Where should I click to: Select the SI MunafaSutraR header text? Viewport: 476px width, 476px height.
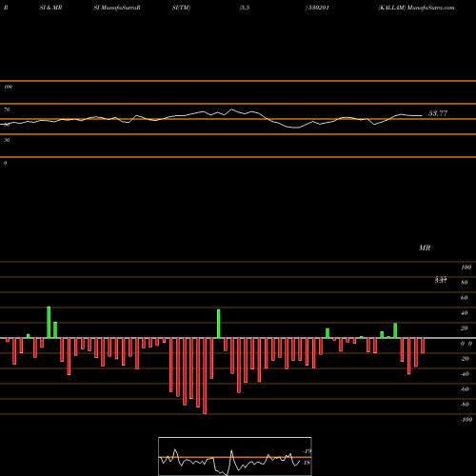(x=117, y=8)
